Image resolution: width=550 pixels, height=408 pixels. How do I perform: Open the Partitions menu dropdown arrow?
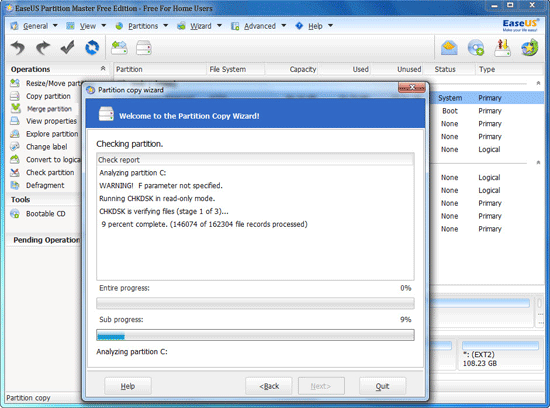click(166, 26)
